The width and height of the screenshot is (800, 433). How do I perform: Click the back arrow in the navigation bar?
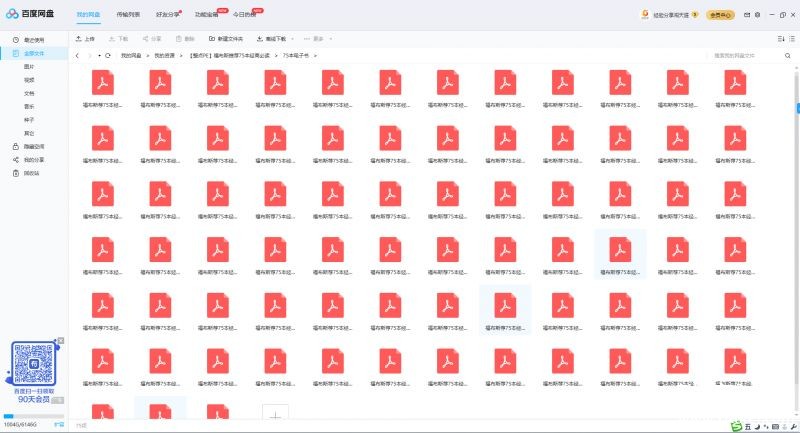pos(78,55)
